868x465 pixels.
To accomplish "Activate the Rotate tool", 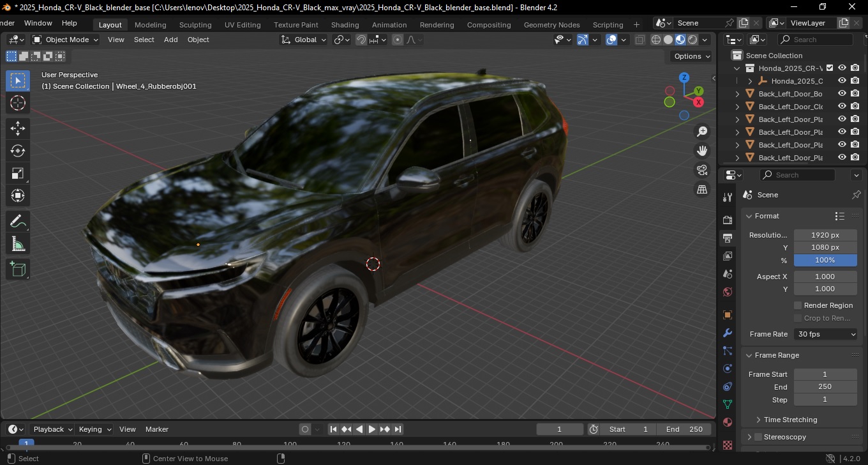I will [18, 151].
